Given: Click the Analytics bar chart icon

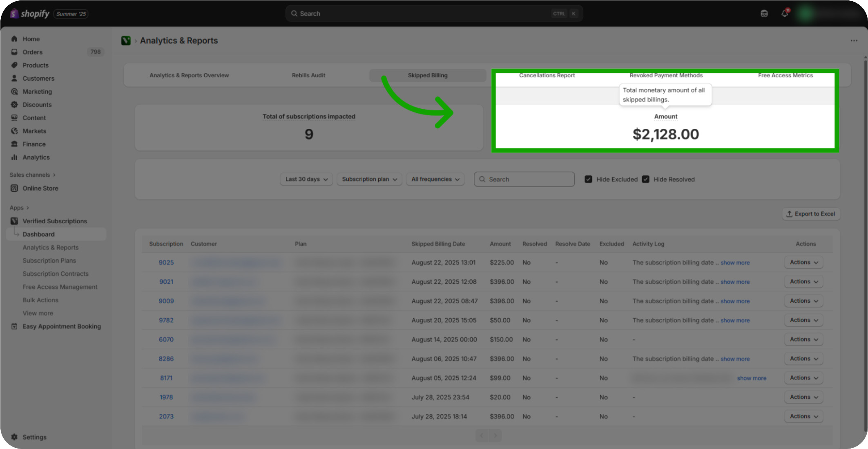Looking at the screenshot, I should pyautogui.click(x=14, y=157).
